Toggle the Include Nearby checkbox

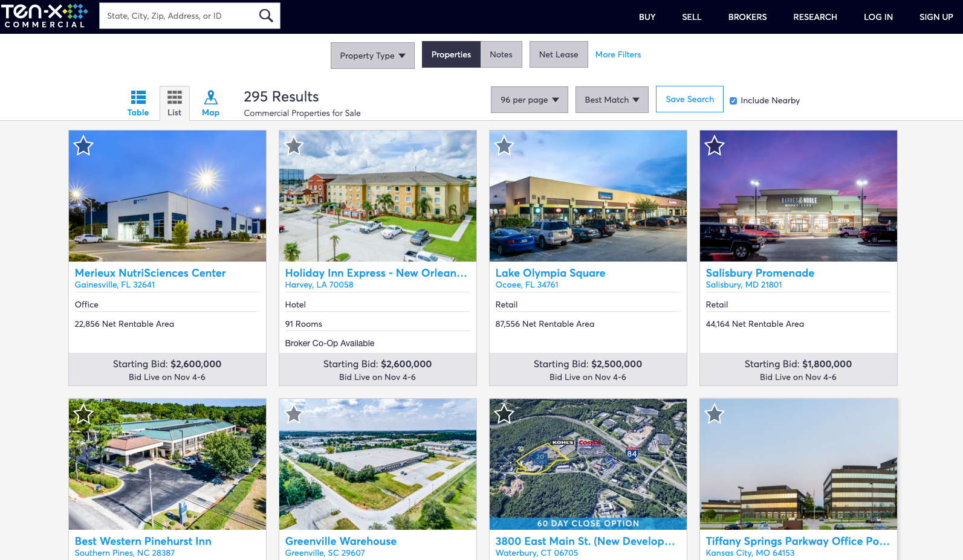(733, 101)
